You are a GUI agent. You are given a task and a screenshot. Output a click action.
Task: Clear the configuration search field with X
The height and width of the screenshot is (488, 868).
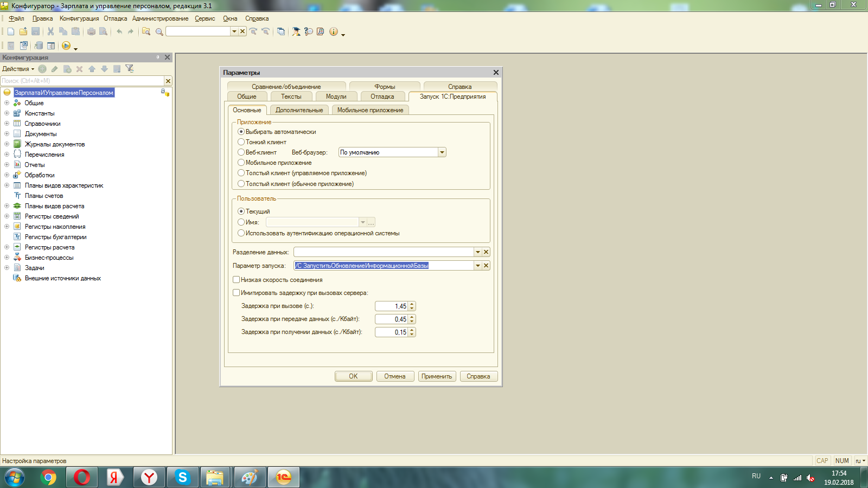point(168,81)
